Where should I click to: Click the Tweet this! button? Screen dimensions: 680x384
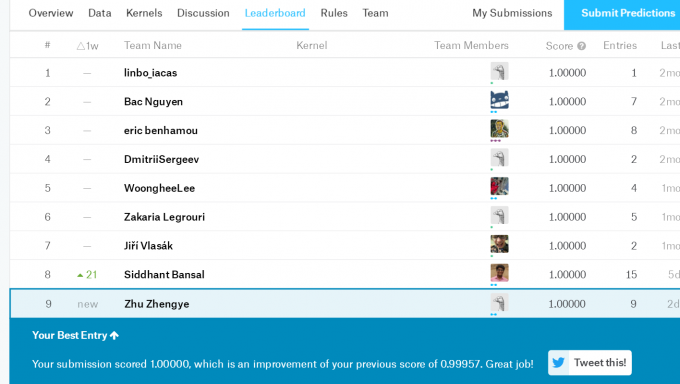coord(590,363)
